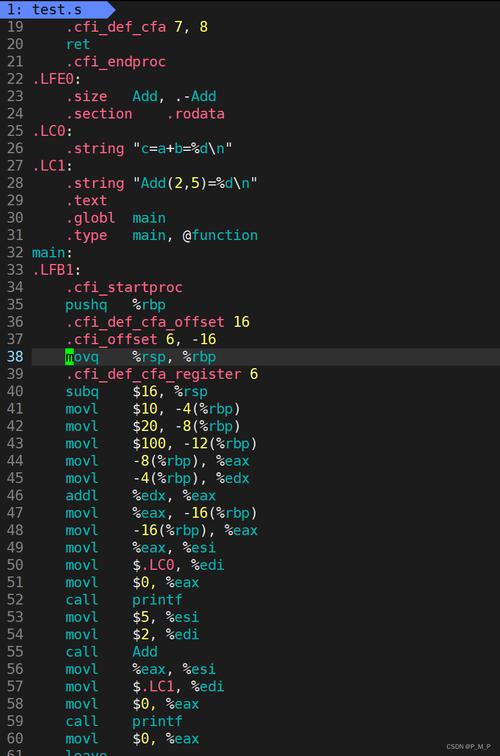500x756 pixels.
Task: Click first call printf on line 52
Action: (x=124, y=600)
